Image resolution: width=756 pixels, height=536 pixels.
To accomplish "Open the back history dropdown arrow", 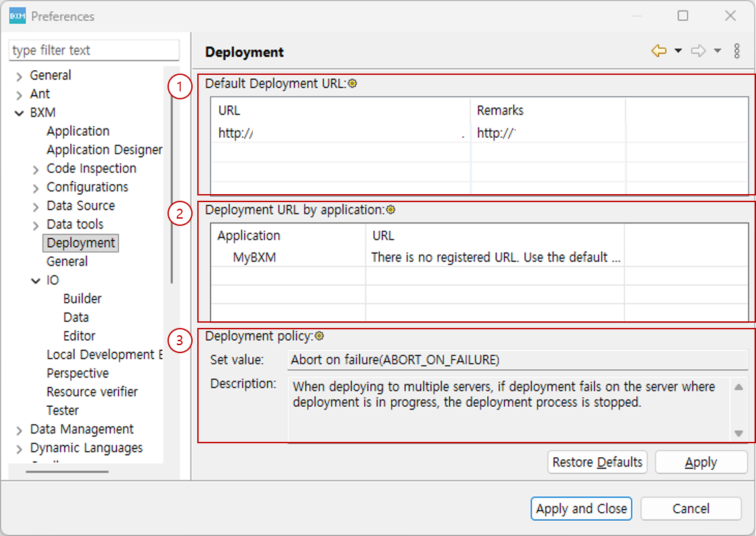I will coord(678,51).
